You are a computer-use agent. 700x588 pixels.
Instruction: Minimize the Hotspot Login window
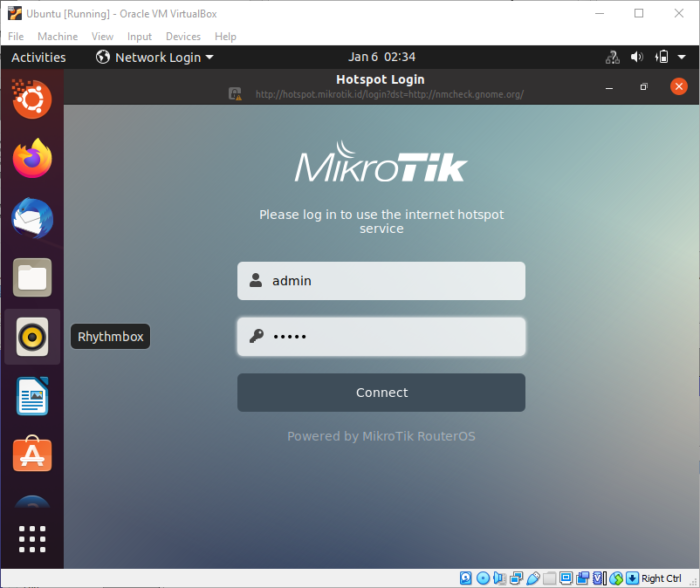[x=609, y=87]
